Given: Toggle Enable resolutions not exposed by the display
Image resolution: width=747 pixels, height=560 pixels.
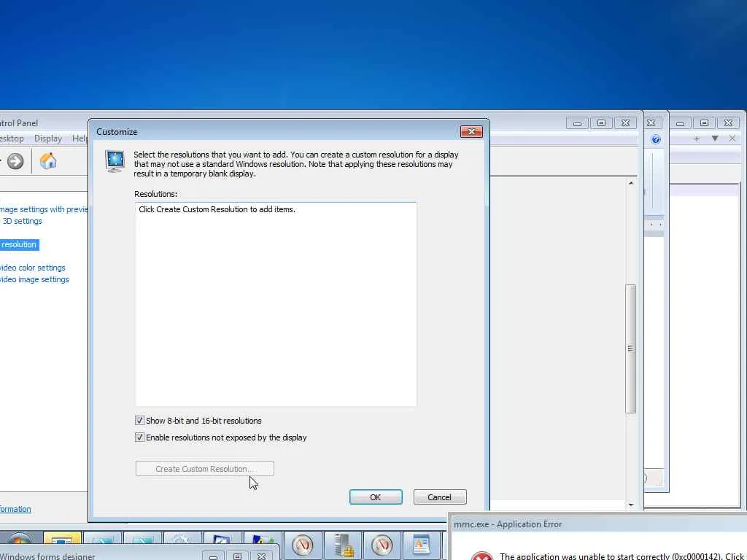Looking at the screenshot, I should pos(139,437).
